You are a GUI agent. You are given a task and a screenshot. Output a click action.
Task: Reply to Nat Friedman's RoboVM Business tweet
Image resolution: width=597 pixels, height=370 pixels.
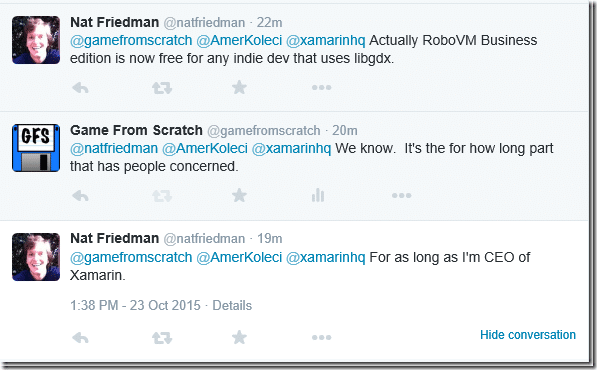coord(80,88)
